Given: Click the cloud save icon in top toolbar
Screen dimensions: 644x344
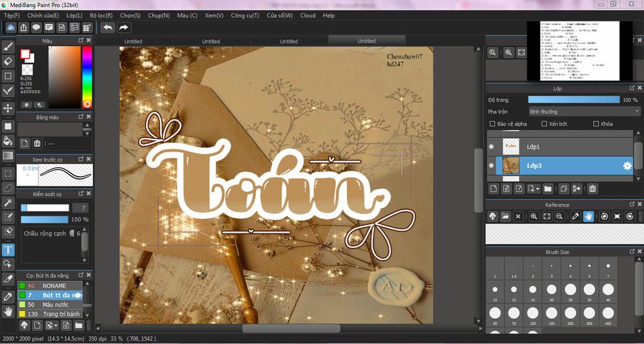Looking at the screenshot, I should (11, 28).
